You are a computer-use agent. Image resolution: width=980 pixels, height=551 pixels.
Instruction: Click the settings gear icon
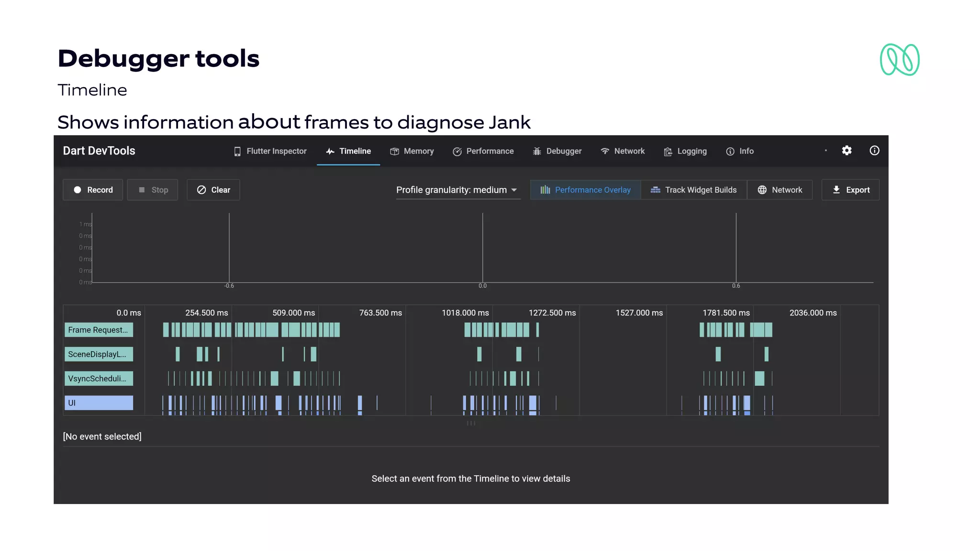[846, 151]
